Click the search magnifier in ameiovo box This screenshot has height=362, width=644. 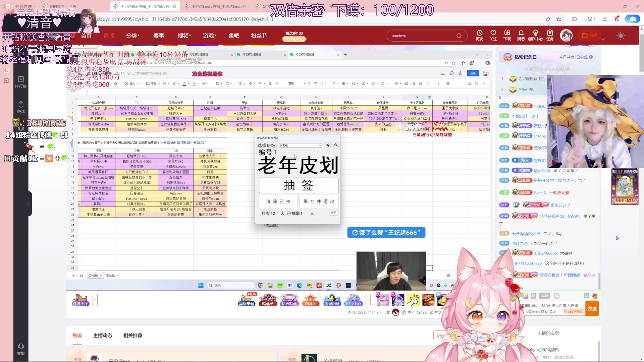(459, 36)
